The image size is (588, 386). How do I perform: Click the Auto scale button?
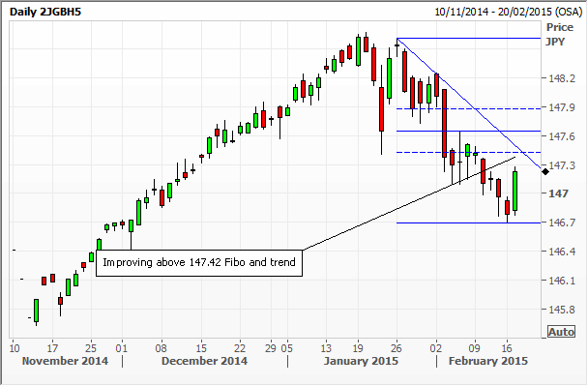point(561,332)
